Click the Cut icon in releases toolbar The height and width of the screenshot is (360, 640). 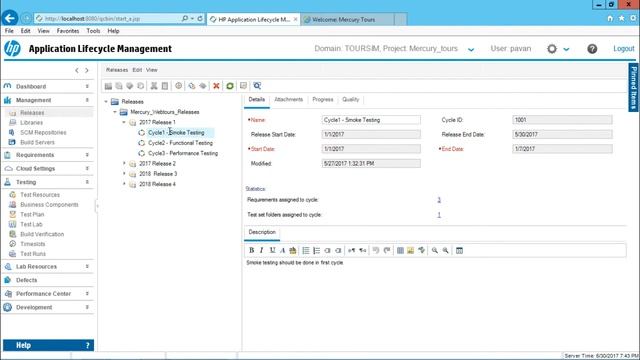pos(154,86)
